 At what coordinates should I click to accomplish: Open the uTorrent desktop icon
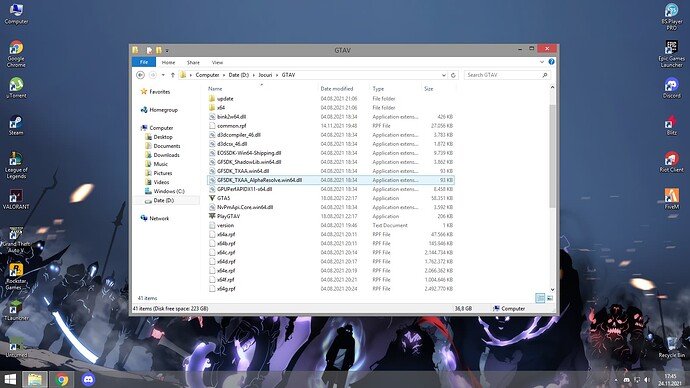[16, 87]
